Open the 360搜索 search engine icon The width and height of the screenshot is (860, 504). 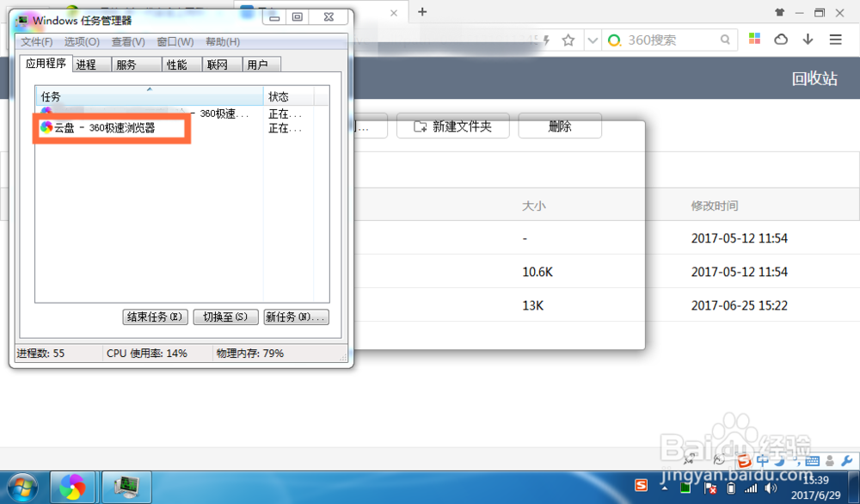(616, 40)
